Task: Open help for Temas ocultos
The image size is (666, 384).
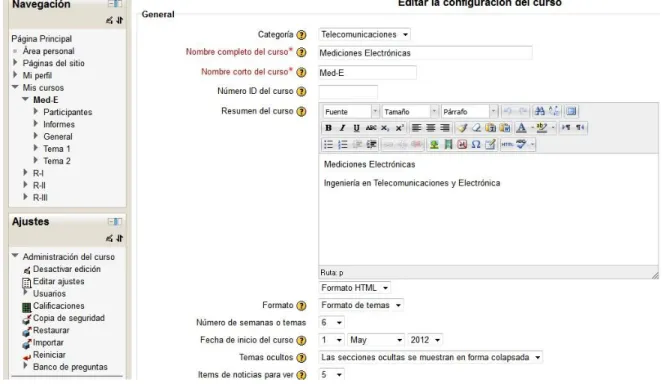Action: [x=301, y=358]
